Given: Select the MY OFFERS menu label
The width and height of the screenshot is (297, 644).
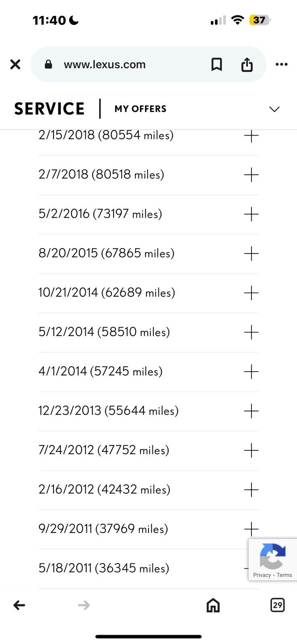Looking at the screenshot, I should [x=140, y=109].
